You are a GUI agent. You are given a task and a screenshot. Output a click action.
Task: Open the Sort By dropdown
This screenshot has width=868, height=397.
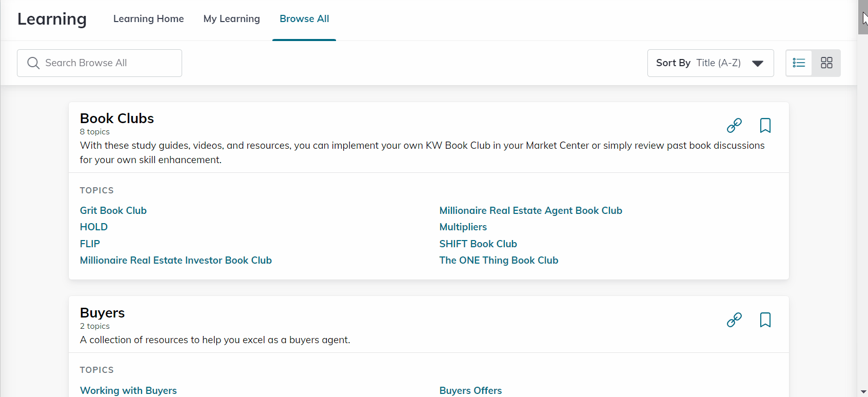tap(711, 63)
